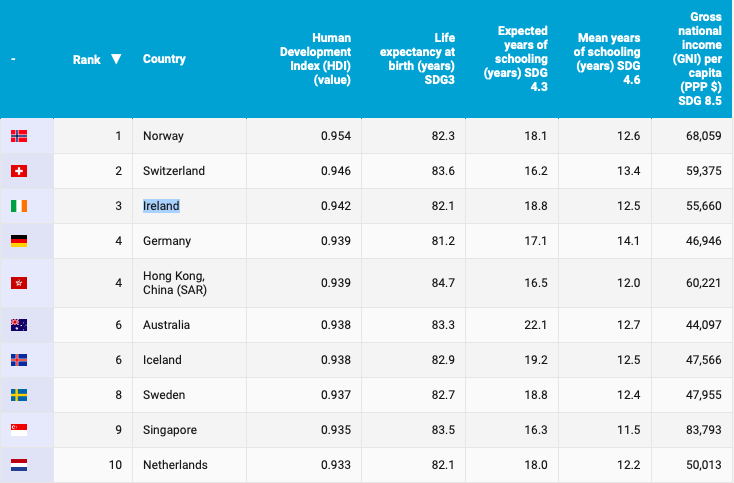
Task: Select the Norway country name
Action: point(163,136)
